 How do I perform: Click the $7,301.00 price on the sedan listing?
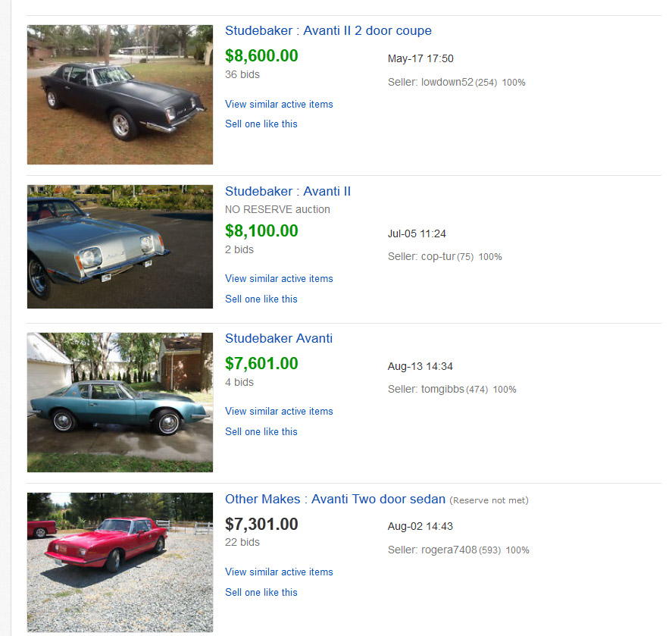click(x=261, y=524)
